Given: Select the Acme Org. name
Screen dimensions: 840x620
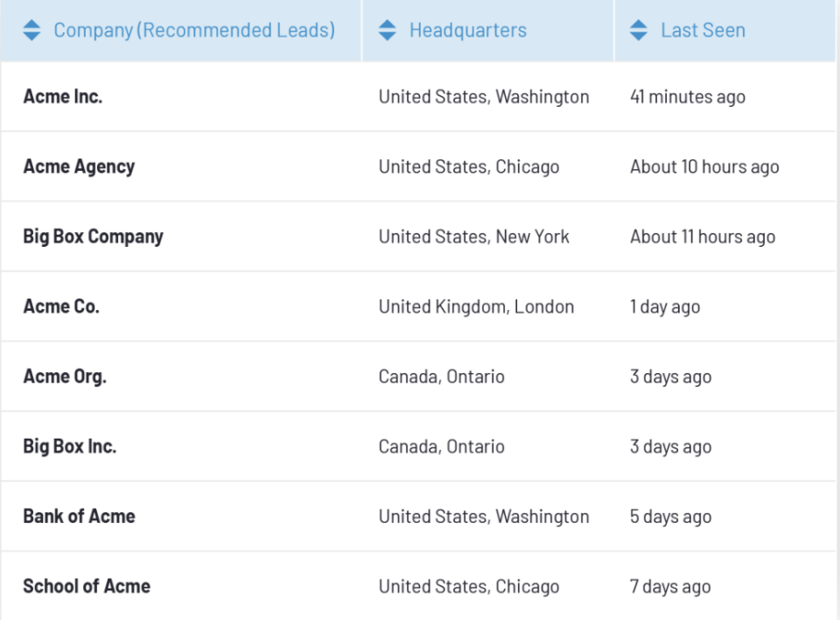Looking at the screenshot, I should point(65,377).
